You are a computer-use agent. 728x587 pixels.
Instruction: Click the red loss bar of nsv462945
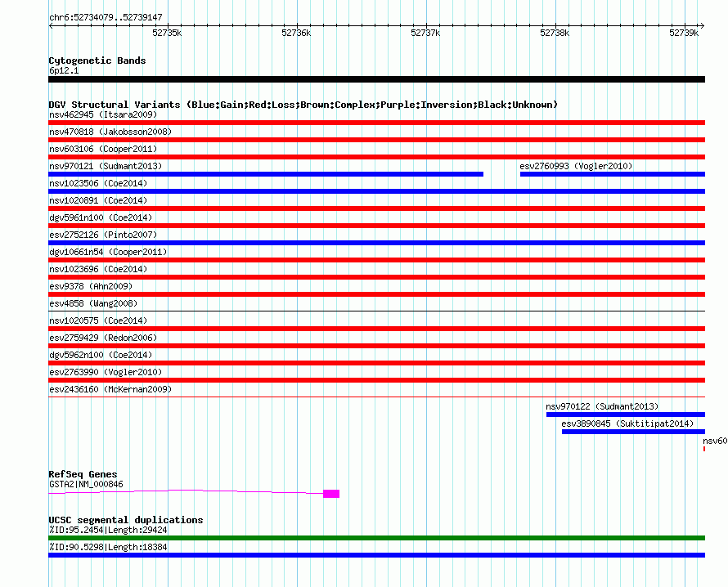[376, 123]
